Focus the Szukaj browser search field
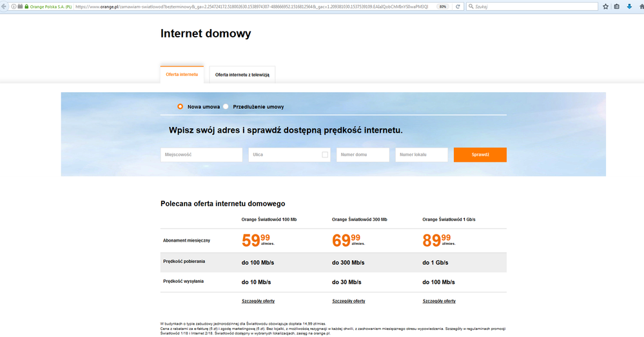 pyautogui.click(x=532, y=6)
